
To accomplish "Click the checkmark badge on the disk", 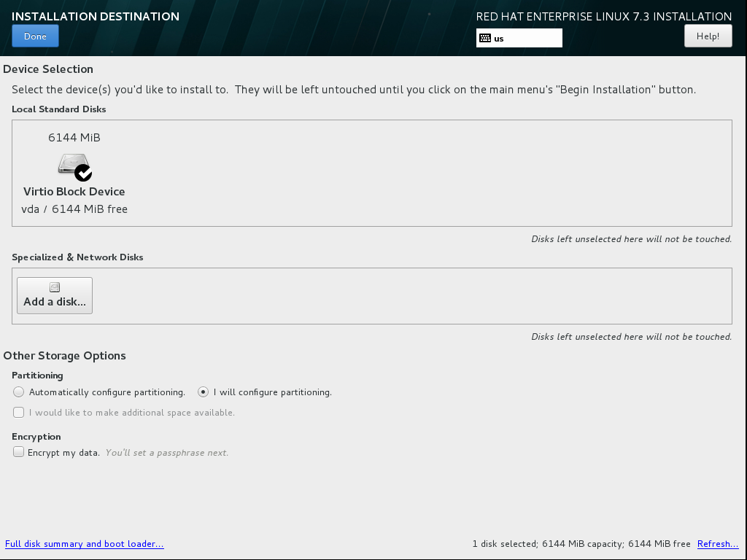I will 83,173.
